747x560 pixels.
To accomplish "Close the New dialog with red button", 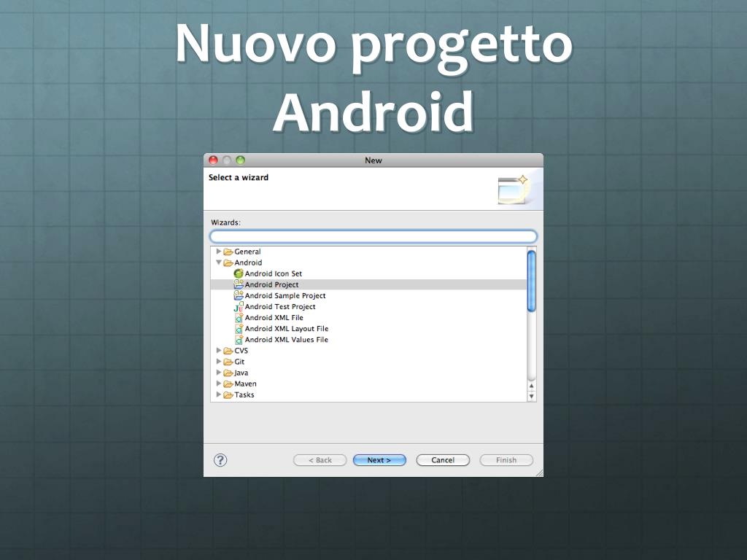I will tap(214, 160).
